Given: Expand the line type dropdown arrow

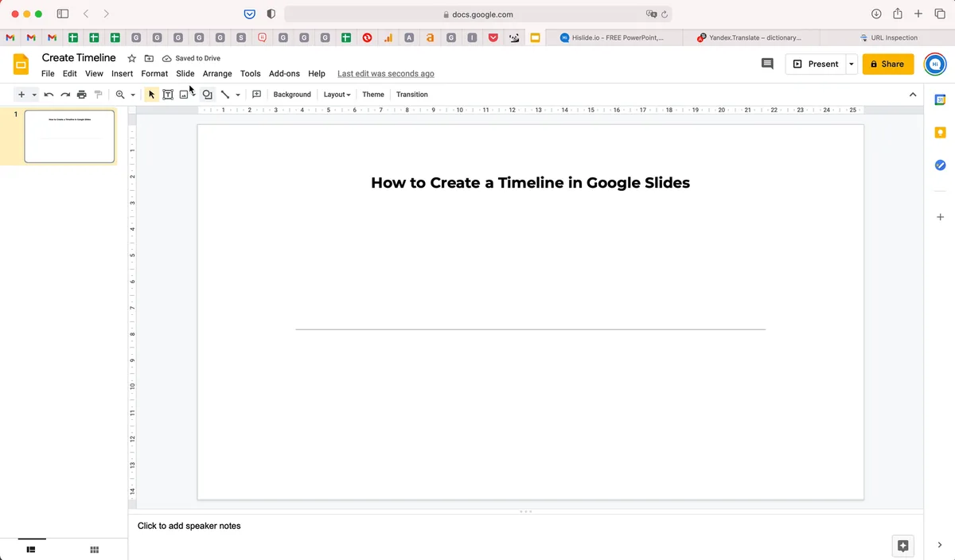Looking at the screenshot, I should tap(238, 95).
